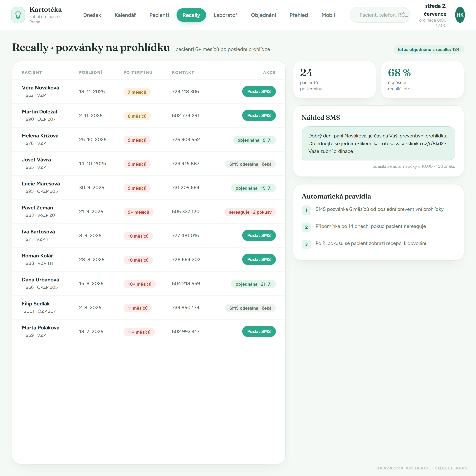Click Josef Vávra's 'SMS odeslána · čeká' status
The image size is (476, 476).
tap(250, 164)
